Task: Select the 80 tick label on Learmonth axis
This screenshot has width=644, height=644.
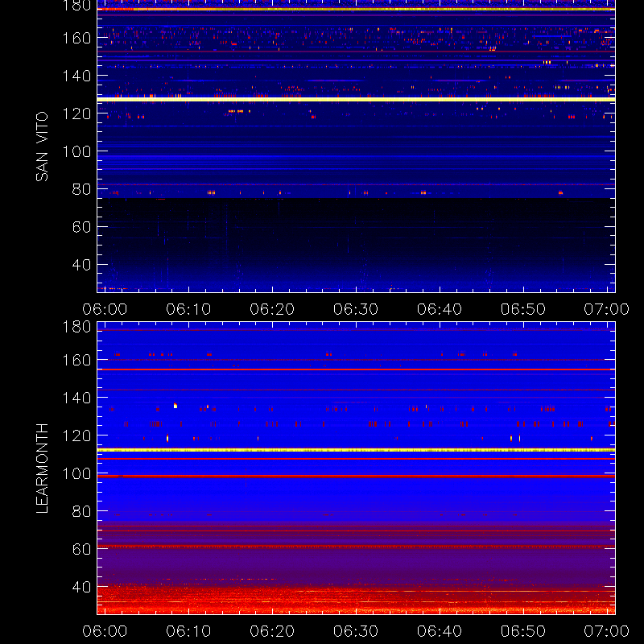Action: [x=81, y=511]
